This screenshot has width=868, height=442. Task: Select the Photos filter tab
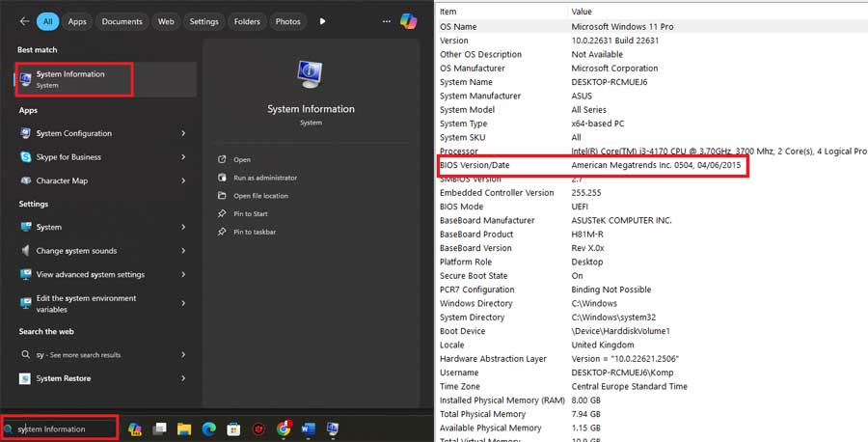[288, 21]
